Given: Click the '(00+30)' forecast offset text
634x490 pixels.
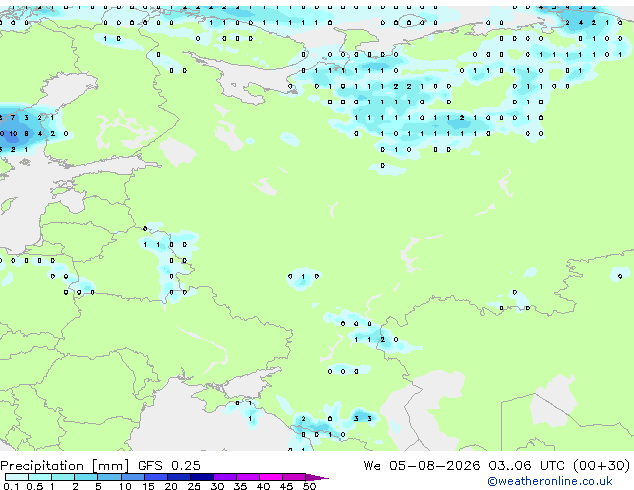Looking at the screenshot, I should click(601, 465).
